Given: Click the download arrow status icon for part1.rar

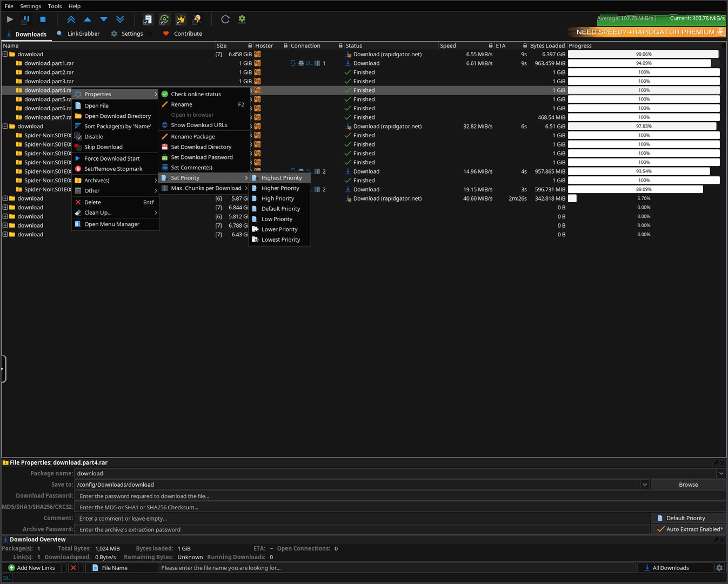Looking at the screenshot, I should [348, 63].
